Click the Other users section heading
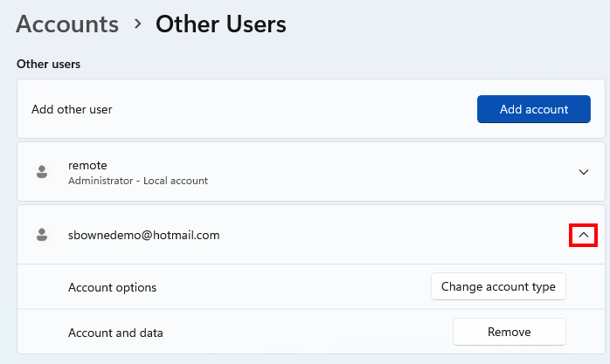This screenshot has height=364, width=610. [x=49, y=64]
